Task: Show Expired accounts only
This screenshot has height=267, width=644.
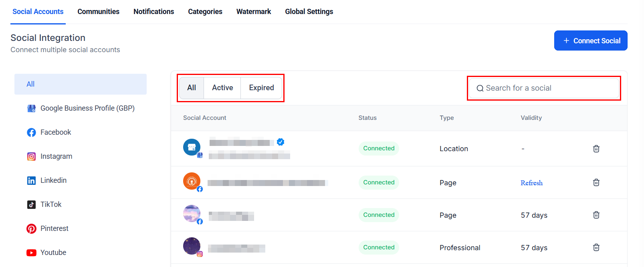Action: click(x=261, y=88)
